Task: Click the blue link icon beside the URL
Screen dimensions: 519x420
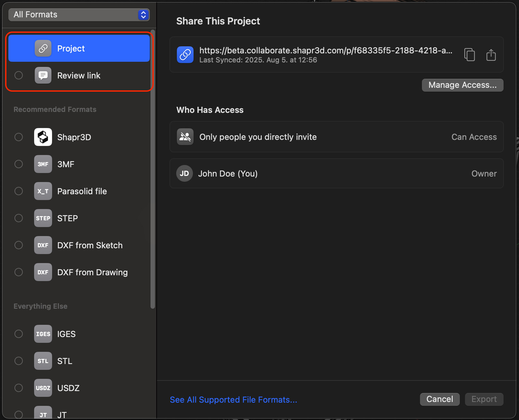Action: (185, 55)
